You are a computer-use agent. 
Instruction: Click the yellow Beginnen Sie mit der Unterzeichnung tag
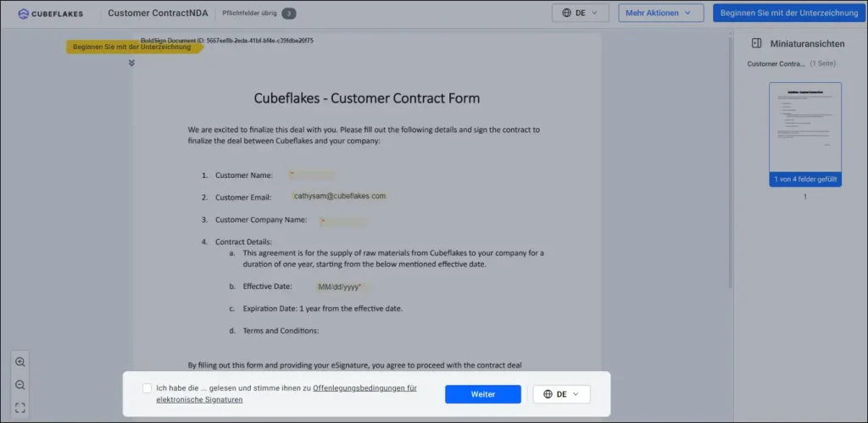(134, 47)
